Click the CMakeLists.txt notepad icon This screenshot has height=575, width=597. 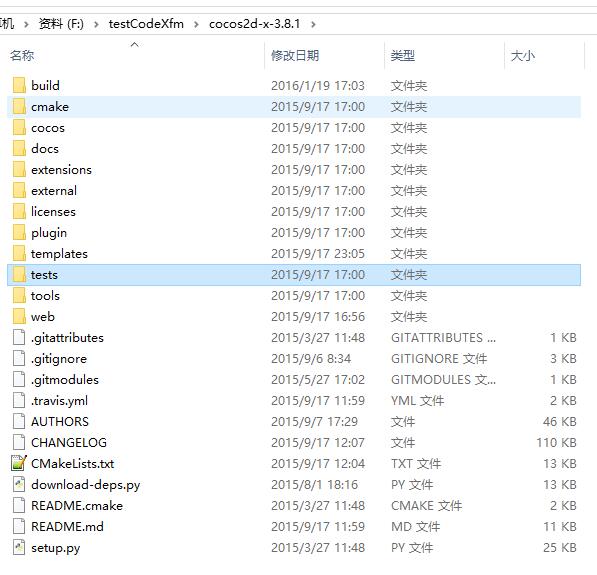coord(19,463)
